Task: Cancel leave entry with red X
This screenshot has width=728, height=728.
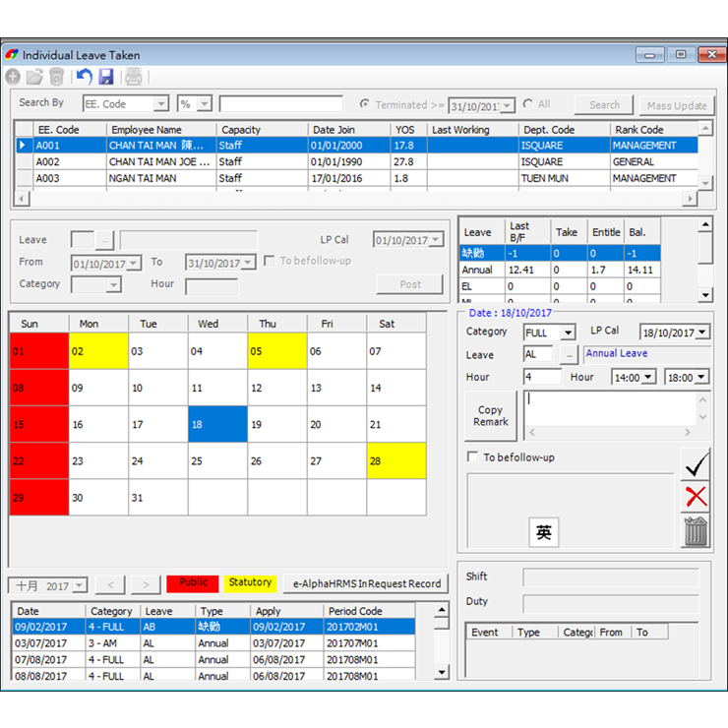Action: click(x=696, y=497)
